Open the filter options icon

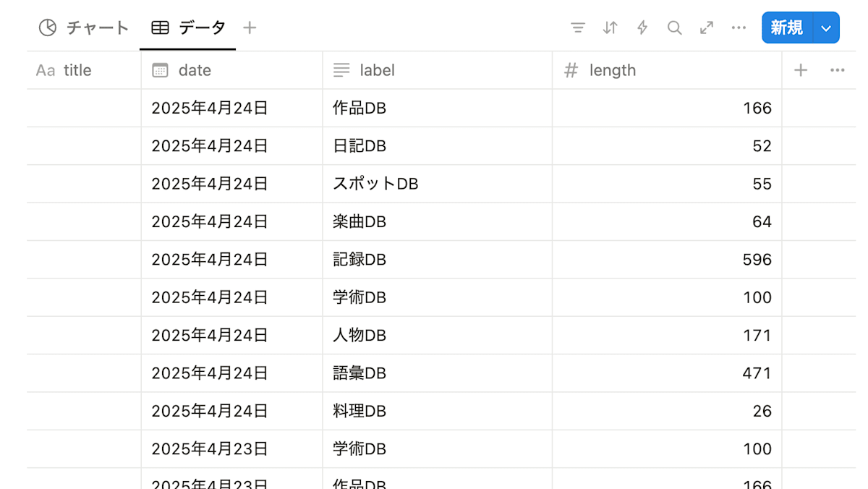pos(578,27)
